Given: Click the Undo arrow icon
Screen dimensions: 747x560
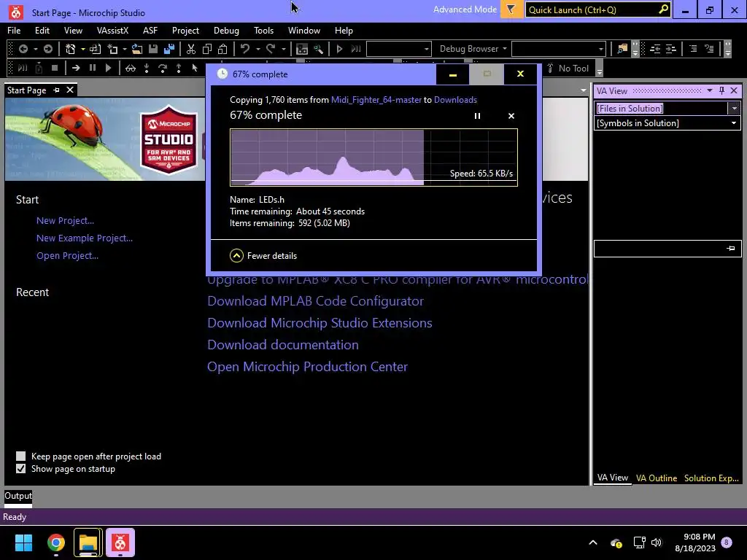Looking at the screenshot, I should pos(245,49).
